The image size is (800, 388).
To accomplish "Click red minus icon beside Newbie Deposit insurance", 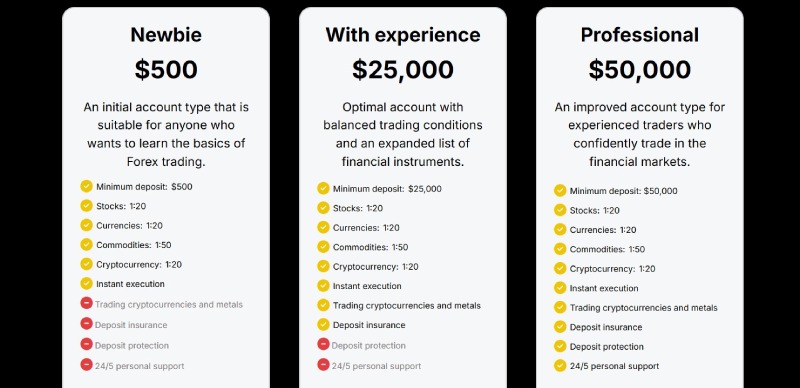I will (86, 324).
